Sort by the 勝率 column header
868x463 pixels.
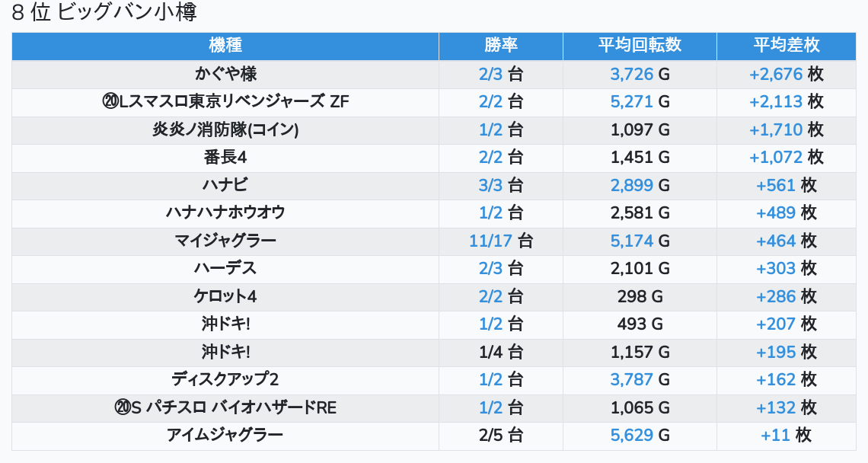pos(500,45)
